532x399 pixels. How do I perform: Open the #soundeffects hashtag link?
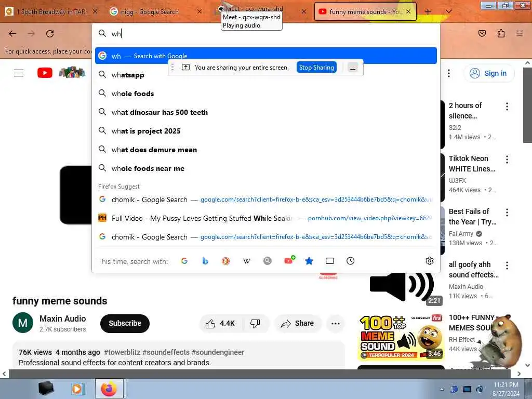166,352
